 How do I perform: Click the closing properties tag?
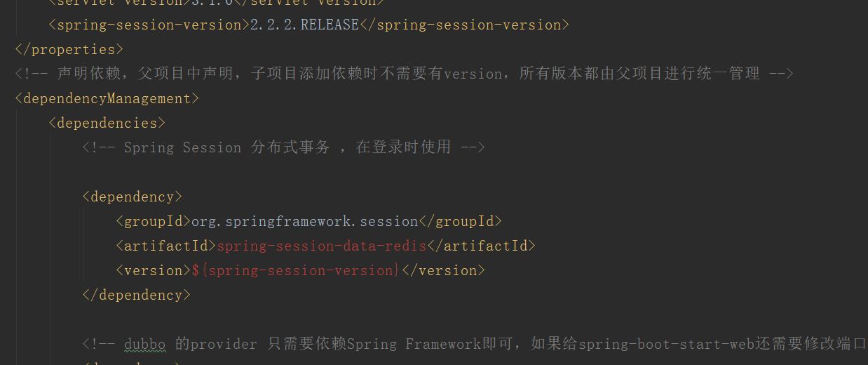click(69, 50)
